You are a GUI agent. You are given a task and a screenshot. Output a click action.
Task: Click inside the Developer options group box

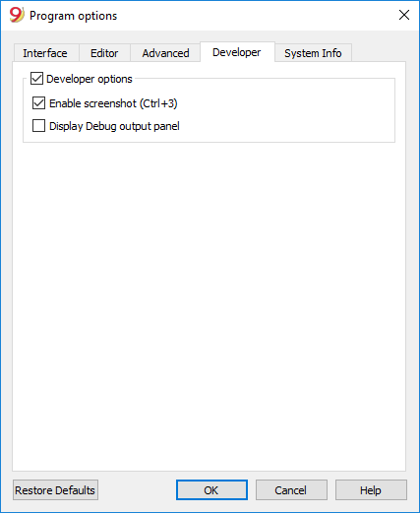[x=285, y=115]
